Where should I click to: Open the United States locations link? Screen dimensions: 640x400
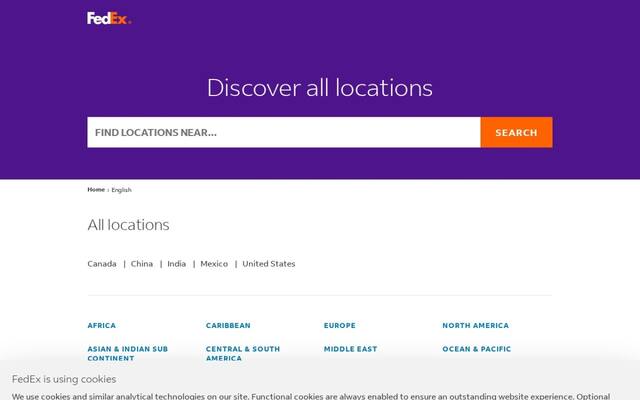[269, 264]
